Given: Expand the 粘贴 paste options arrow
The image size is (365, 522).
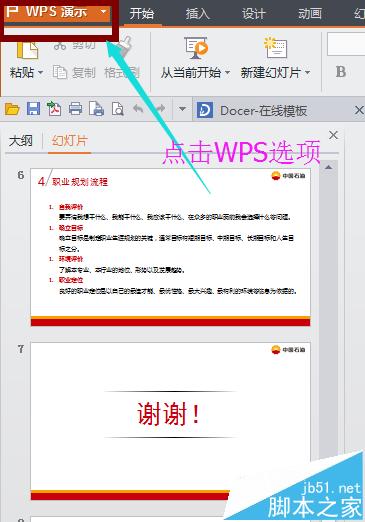Looking at the screenshot, I should point(40,72).
